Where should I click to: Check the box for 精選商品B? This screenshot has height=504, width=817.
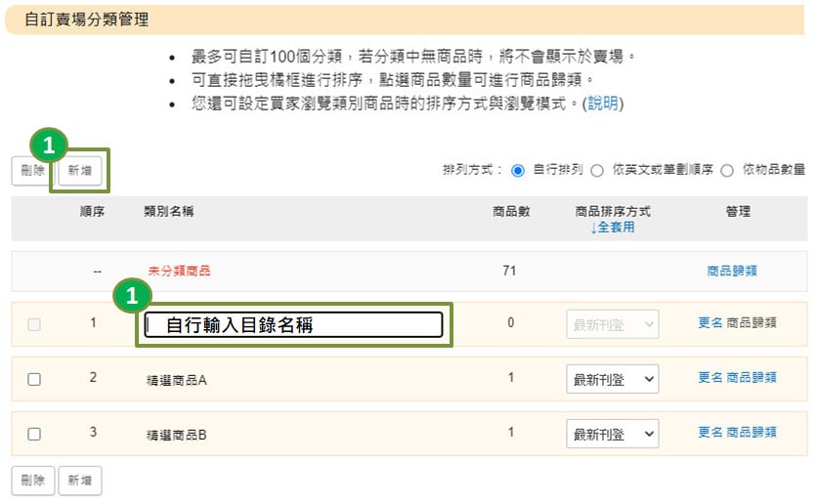click(x=34, y=434)
